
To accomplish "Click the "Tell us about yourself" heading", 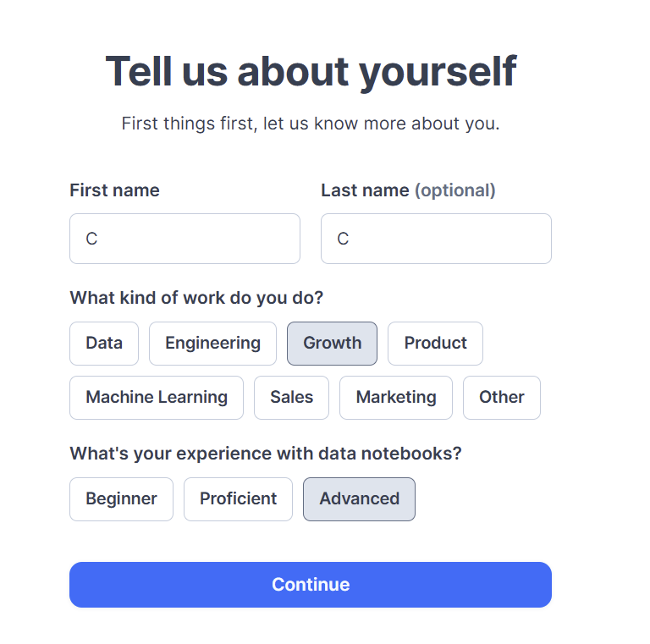I will point(311,71).
